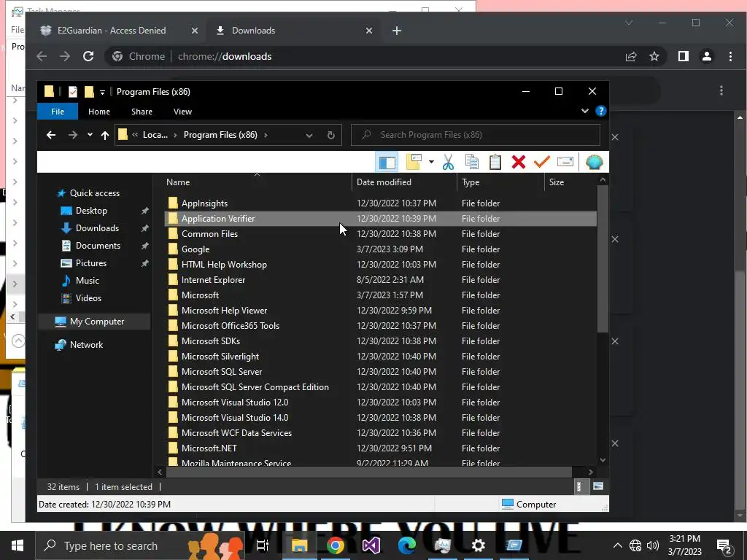Open the Share ribbon tab
The width and height of the screenshot is (747, 560).
pyautogui.click(x=142, y=112)
